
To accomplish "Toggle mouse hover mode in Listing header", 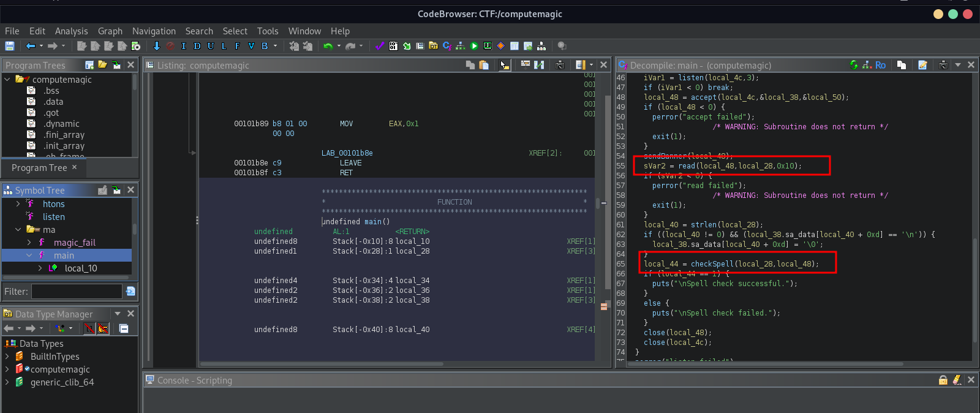I will pos(504,65).
